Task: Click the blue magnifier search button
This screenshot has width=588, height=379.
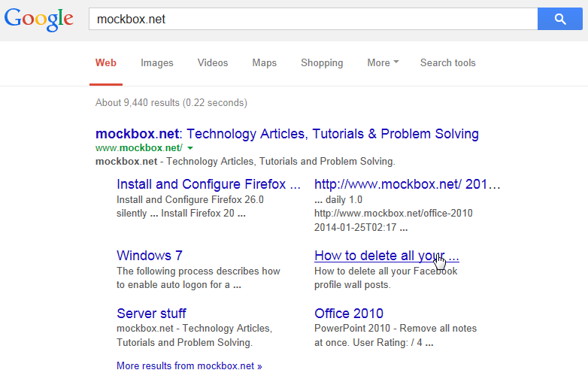Action: pyautogui.click(x=560, y=19)
